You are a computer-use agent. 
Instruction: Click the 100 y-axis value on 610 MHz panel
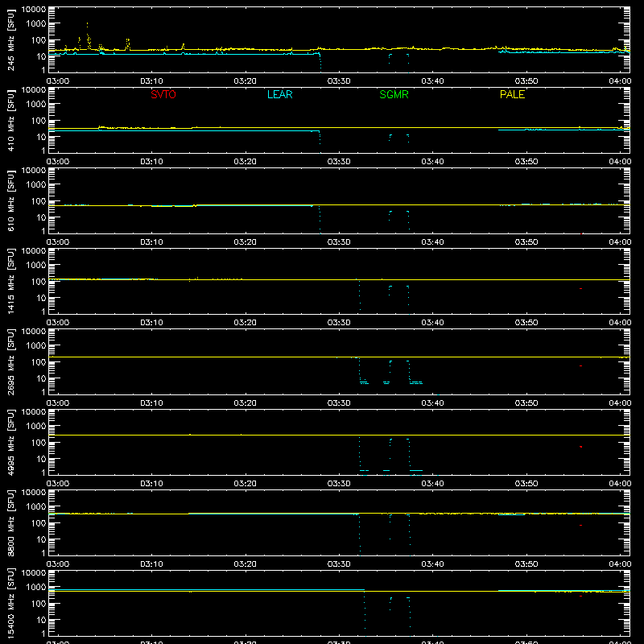point(39,200)
